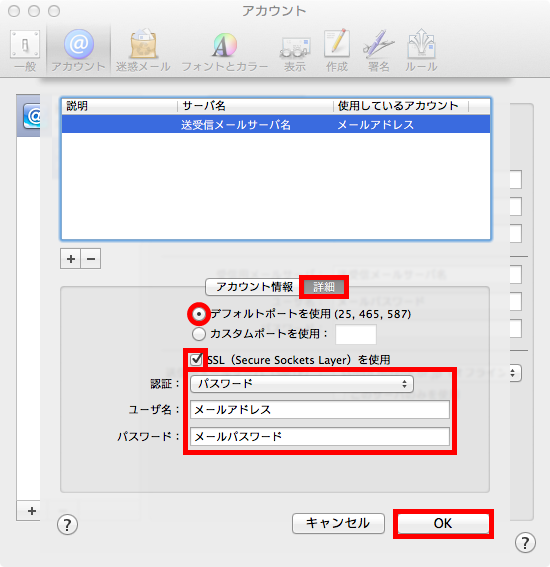The width and height of the screenshot is (550, 567).
Task: Select the 送受信メールサーバ名 server row
Action: (276, 124)
